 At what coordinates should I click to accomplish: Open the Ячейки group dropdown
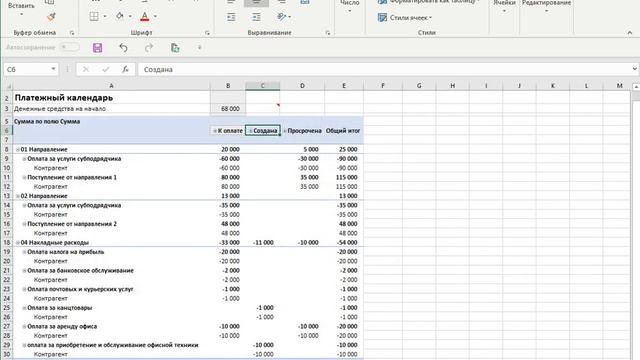pyautogui.click(x=504, y=7)
